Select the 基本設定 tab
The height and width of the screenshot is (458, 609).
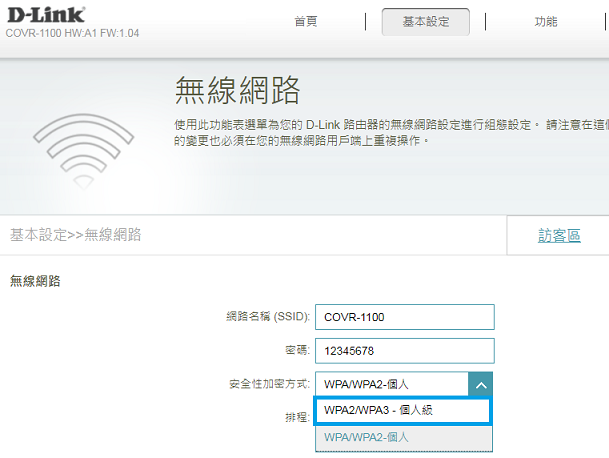pyautogui.click(x=426, y=22)
